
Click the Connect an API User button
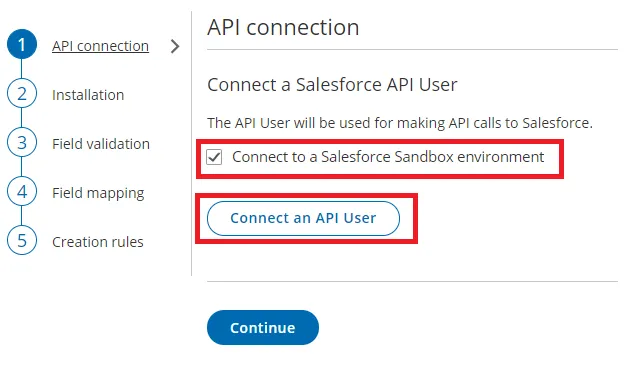pyautogui.click(x=303, y=218)
